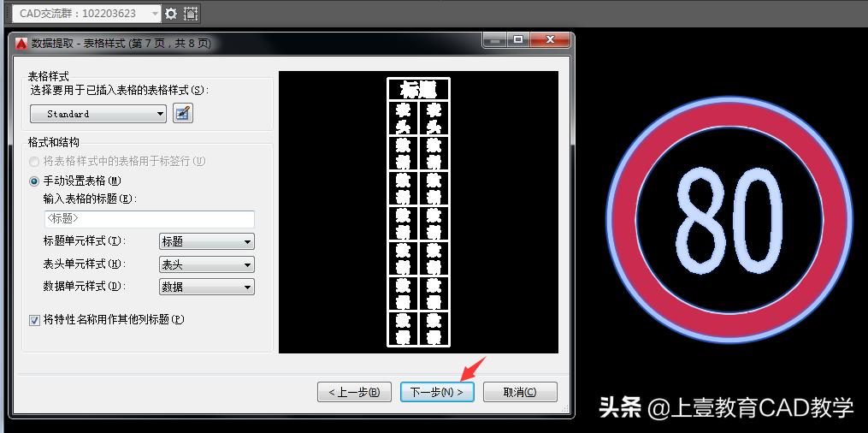This screenshot has width=868, height=433.
Task: Close the 数据提取 dialog
Action: pos(550,40)
